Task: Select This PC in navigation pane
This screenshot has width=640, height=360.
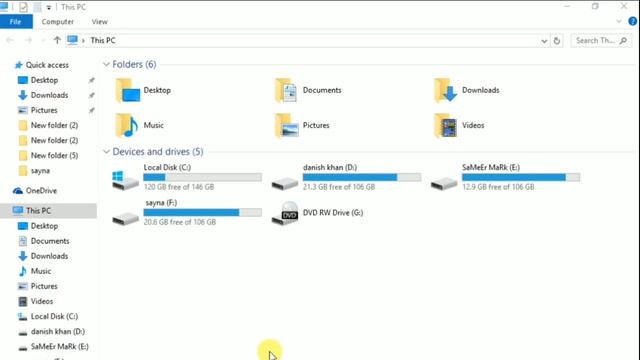Action: pyautogui.click(x=48, y=211)
